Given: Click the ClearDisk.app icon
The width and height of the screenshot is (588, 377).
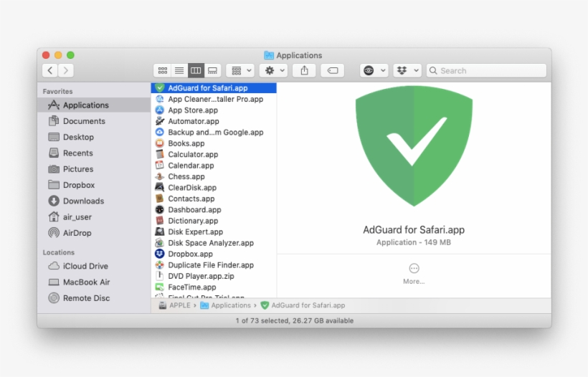Looking at the screenshot, I should (160, 187).
